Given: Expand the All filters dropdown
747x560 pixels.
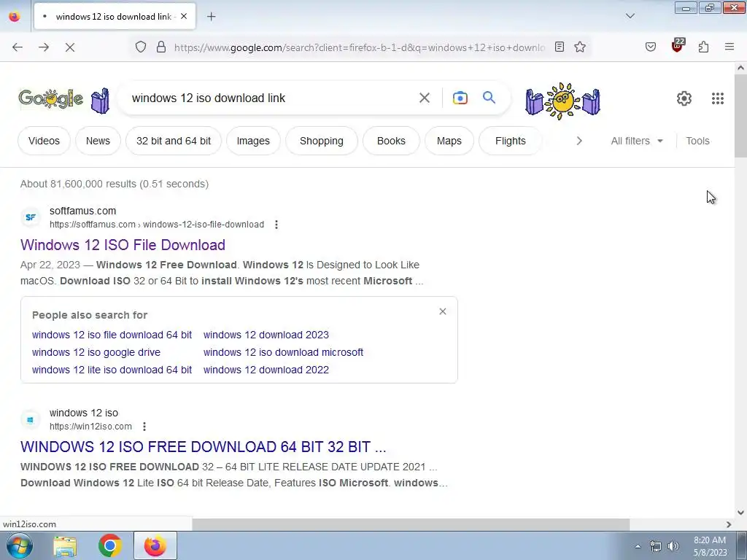Looking at the screenshot, I should click(x=636, y=141).
